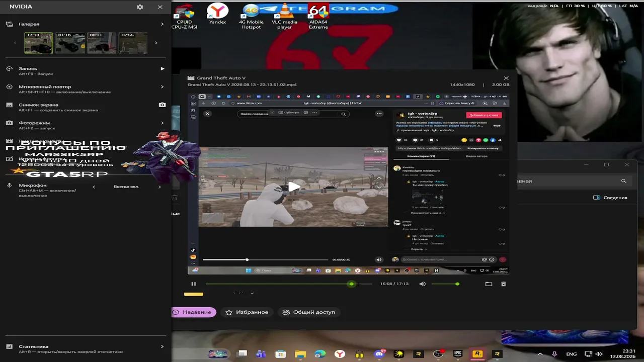Click the Галерея film icon
This screenshot has width=644, height=362.
9,24
